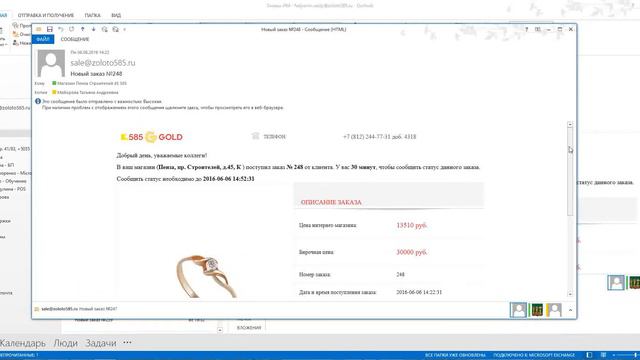Screen dimensions: 640x360
Task: Expand the quick access toolbar customize arrow
Action: [124, 29]
